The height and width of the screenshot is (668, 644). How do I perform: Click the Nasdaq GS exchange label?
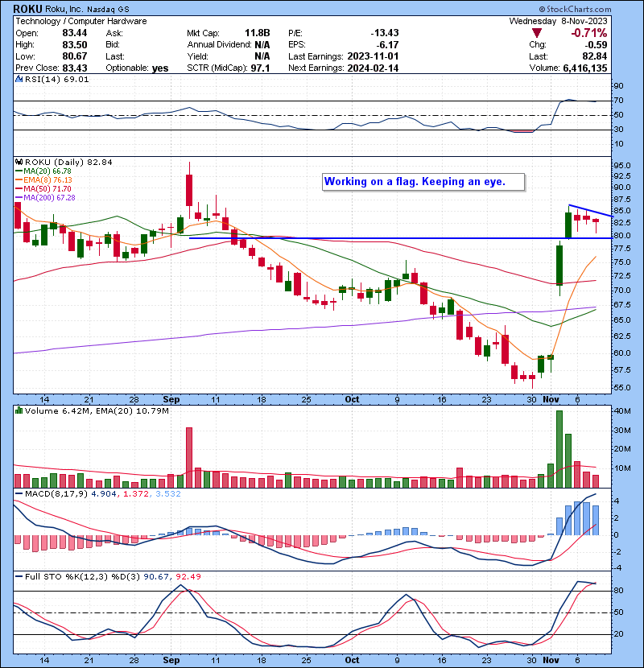click(108, 10)
